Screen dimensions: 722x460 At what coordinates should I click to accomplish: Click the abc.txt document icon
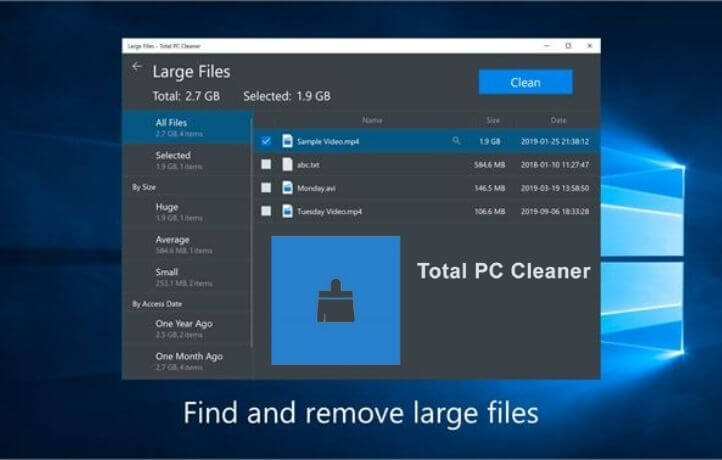tap(287, 164)
